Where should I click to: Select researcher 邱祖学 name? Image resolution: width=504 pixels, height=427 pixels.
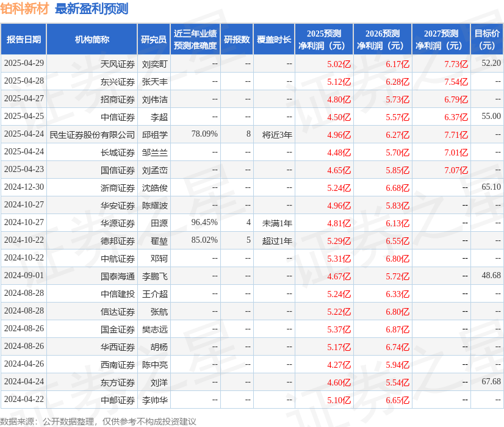pyautogui.click(x=153, y=134)
